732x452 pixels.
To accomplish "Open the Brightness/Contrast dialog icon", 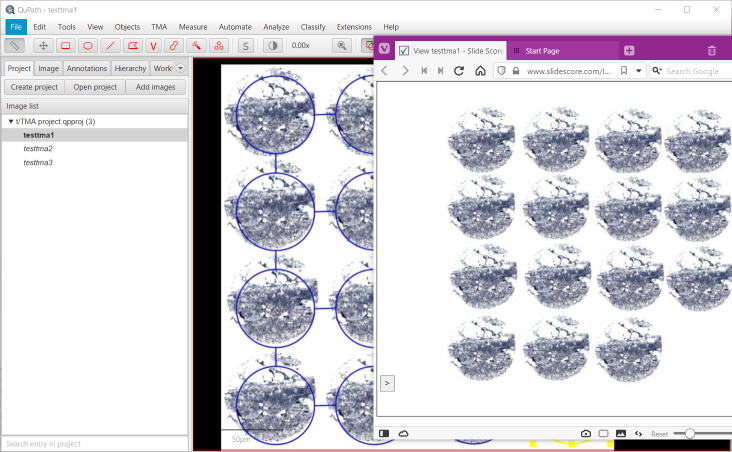I will pyautogui.click(x=272, y=45).
